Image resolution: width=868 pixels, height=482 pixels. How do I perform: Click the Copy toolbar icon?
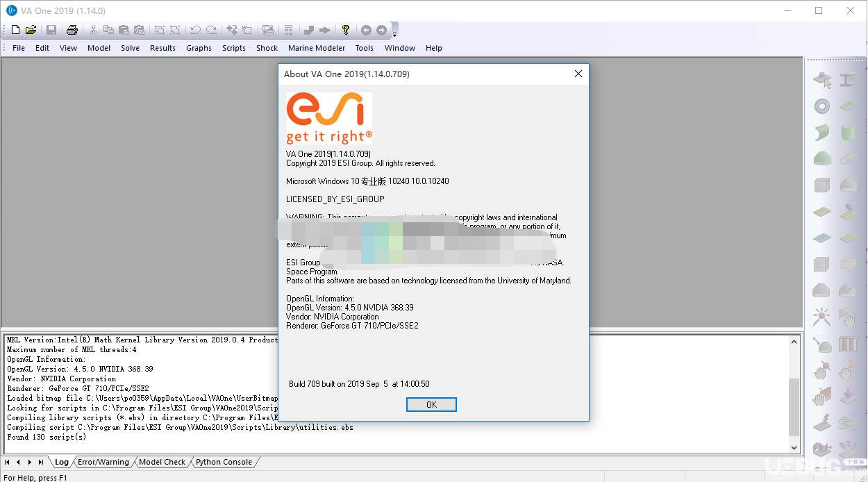108,30
